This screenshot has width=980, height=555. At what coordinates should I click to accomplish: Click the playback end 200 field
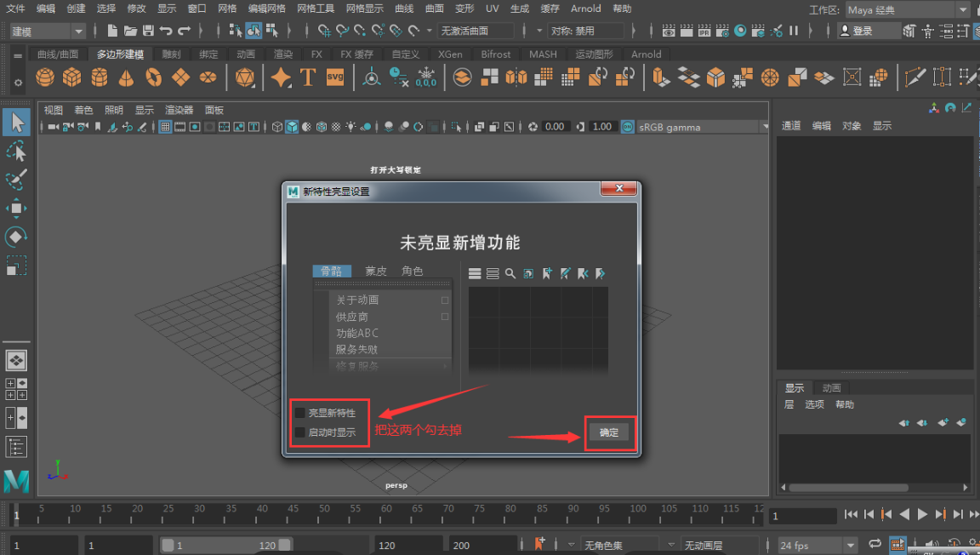[x=482, y=545]
